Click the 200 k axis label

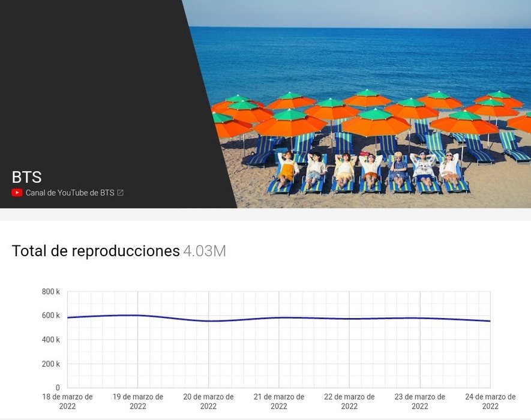(51, 364)
